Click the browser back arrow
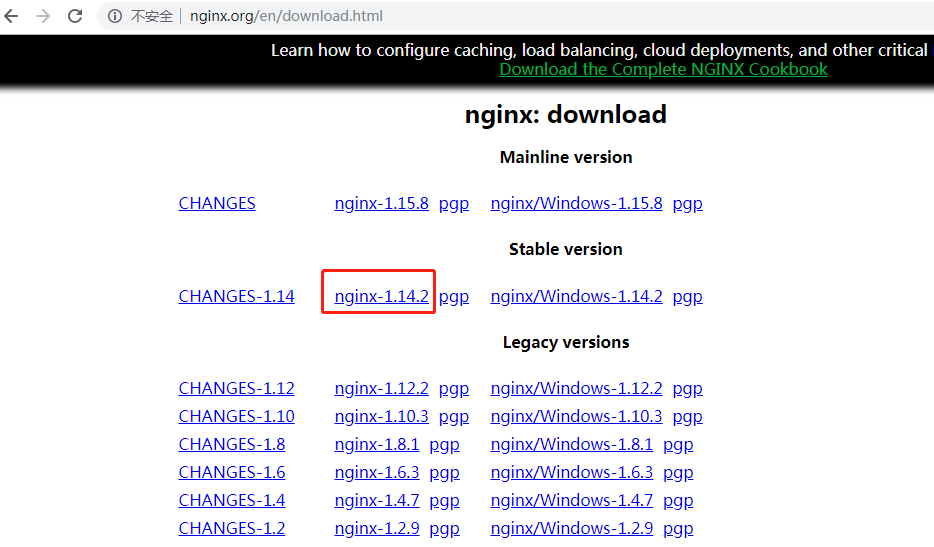934x547 pixels. [x=11, y=16]
